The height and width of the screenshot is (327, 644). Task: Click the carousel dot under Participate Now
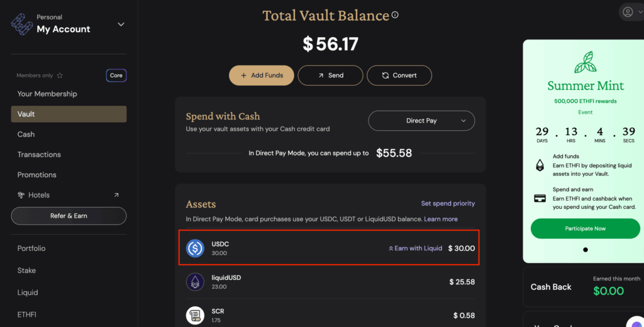(586, 250)
